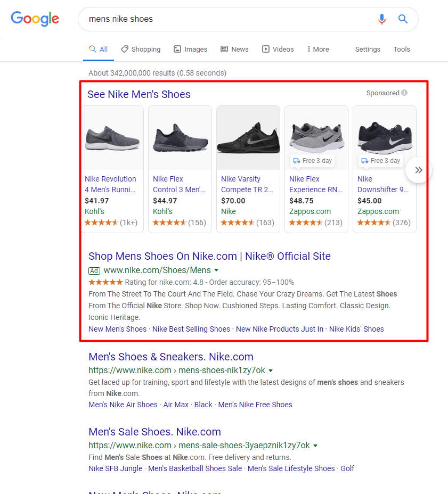Click the Nike Downshifter 9 shoe image

[384, 138]
